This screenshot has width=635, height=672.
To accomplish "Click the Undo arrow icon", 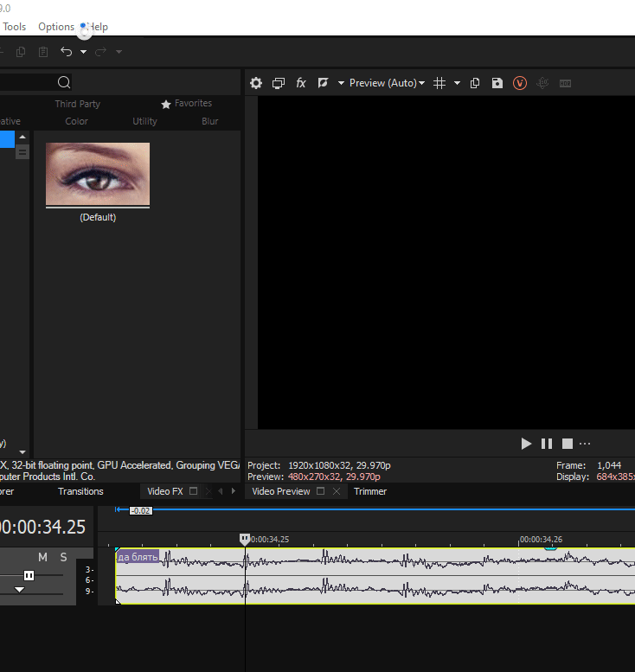I will click(x=67, y=52).
